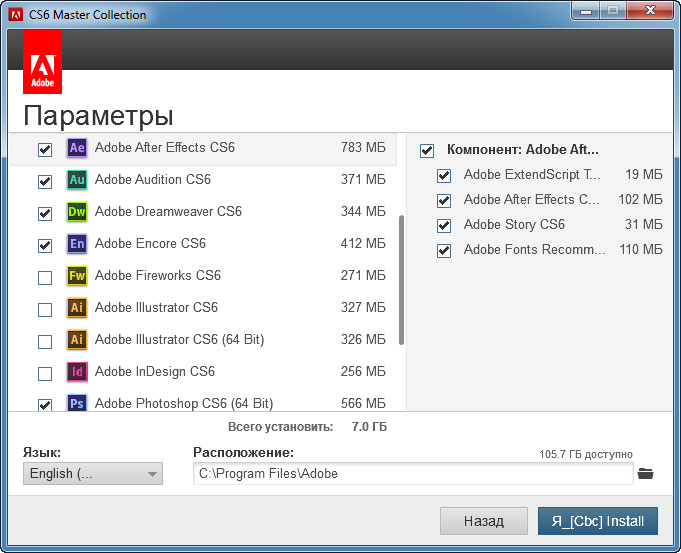Uncheck Adobe Encore CS6 checkbox
The width and height of the screenshot is (681, 553).
click(x=45, y=246)
